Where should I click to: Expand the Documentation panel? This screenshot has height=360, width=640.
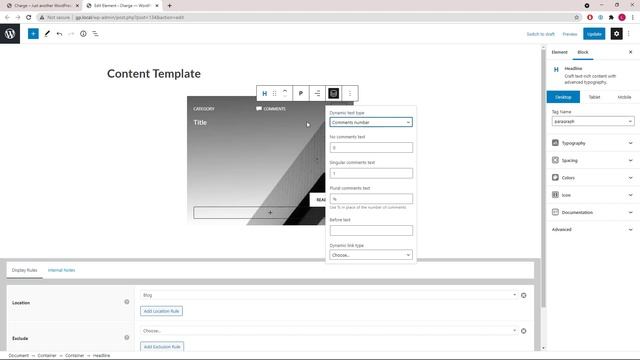click(593, 212)
